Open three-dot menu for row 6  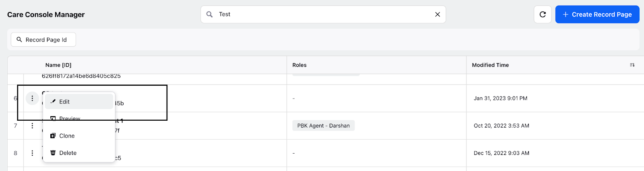pos(32,98)
